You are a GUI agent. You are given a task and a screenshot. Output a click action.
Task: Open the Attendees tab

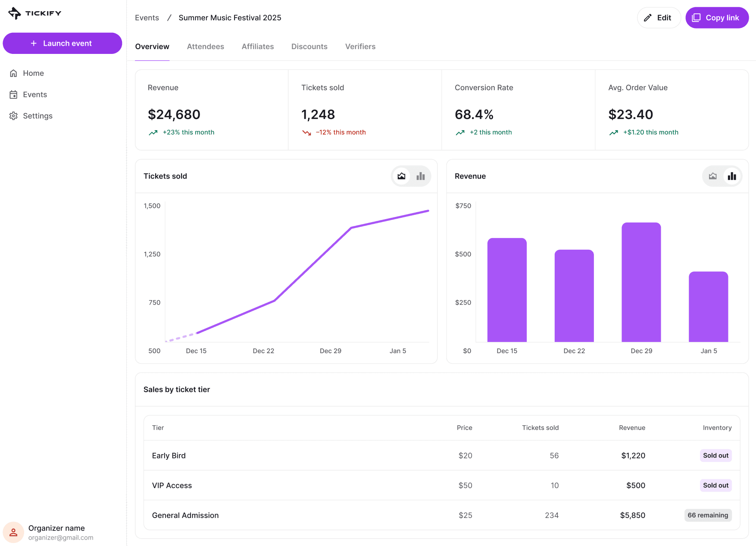tap(206, 47)
